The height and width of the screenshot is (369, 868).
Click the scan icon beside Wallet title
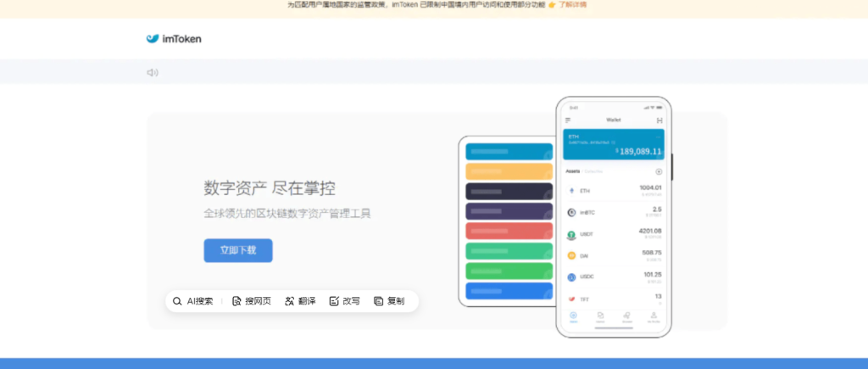pyautogui.click(x=659, y=120)
